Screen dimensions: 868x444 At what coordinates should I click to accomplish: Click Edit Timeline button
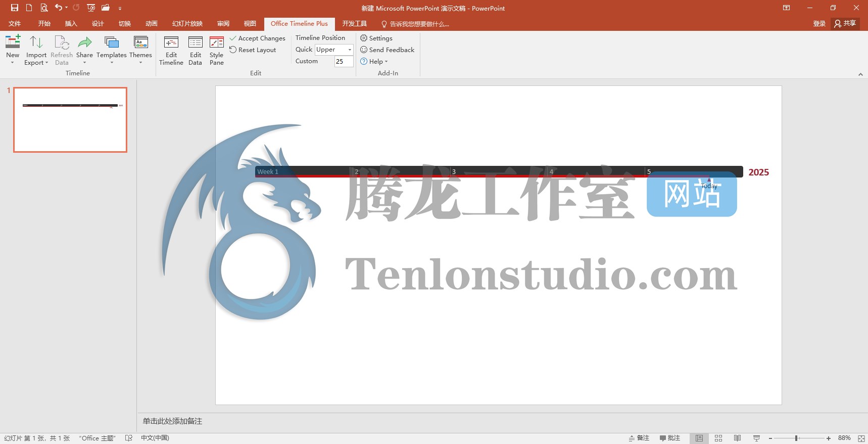click(171, 51)
